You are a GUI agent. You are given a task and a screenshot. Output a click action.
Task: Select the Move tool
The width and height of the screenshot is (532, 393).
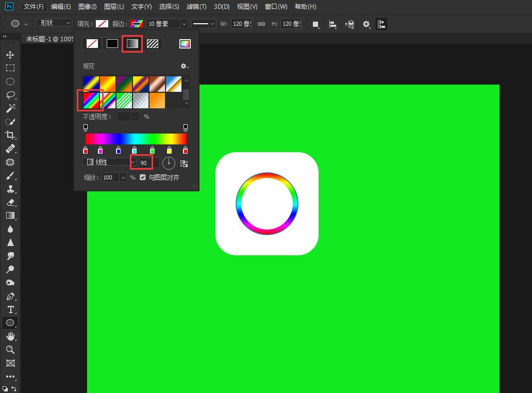tap(10, 55)
